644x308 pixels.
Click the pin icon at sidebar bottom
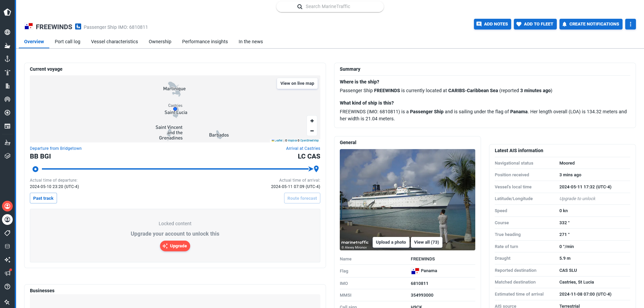(x=7, y=302)
